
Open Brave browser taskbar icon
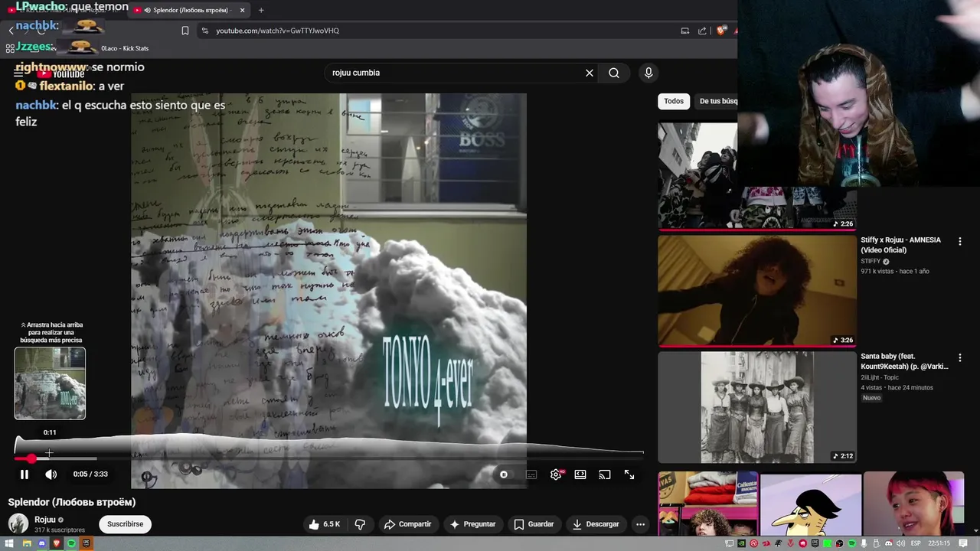tap(57, 543)
